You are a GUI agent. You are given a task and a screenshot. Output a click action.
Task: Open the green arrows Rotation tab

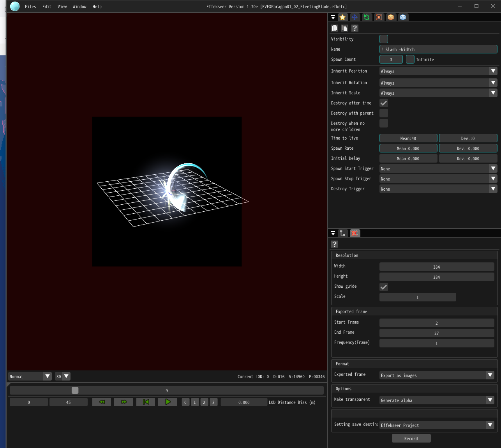(367, 17)
